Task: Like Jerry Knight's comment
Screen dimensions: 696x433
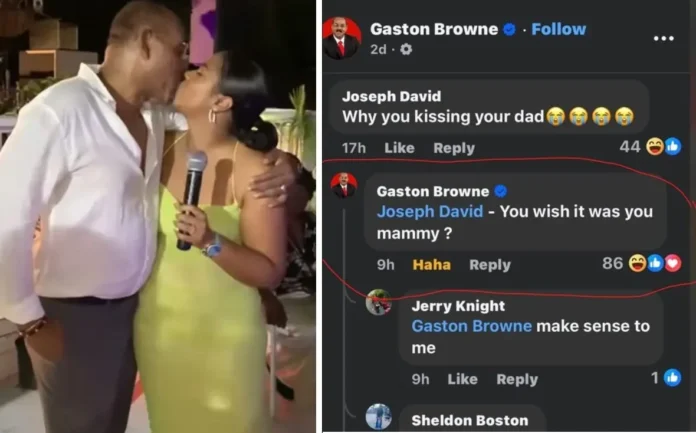Action: click(463, 379)
